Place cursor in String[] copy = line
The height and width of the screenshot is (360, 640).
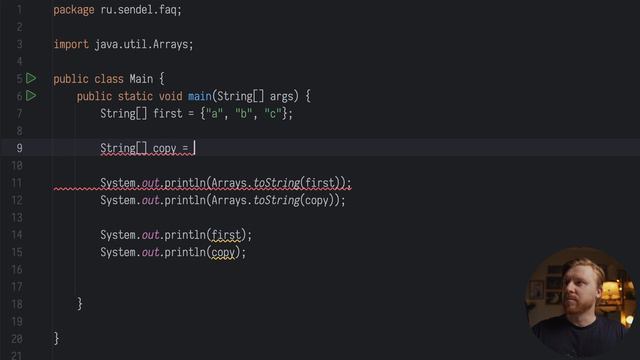point(147,148)
